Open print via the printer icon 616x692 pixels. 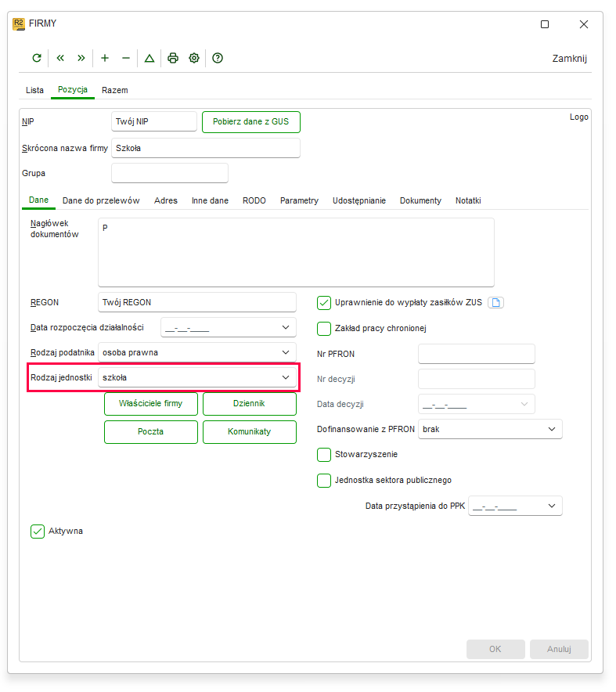[173, 58]
